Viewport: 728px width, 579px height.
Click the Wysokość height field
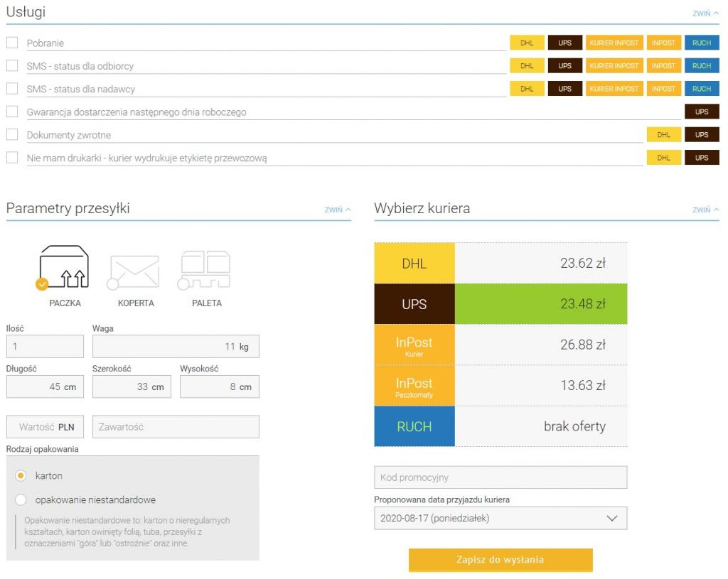click(x=220, y=387)
